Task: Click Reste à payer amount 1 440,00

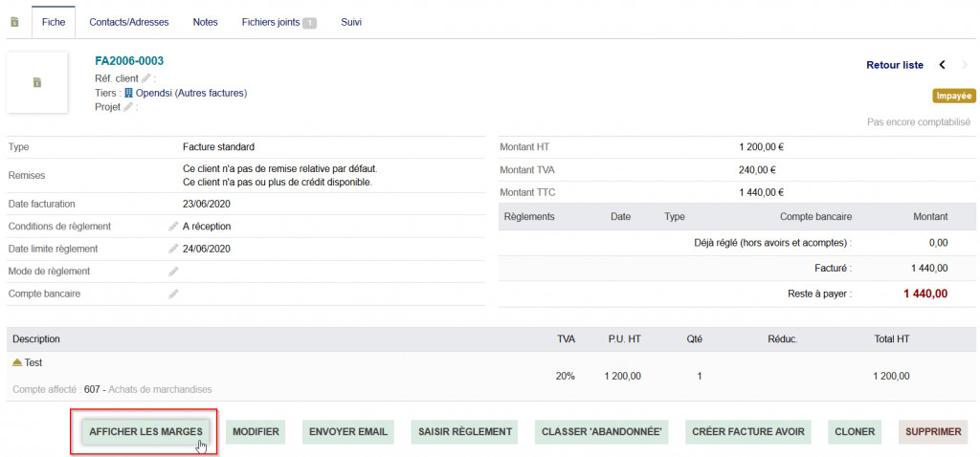Action: [925, 294]
